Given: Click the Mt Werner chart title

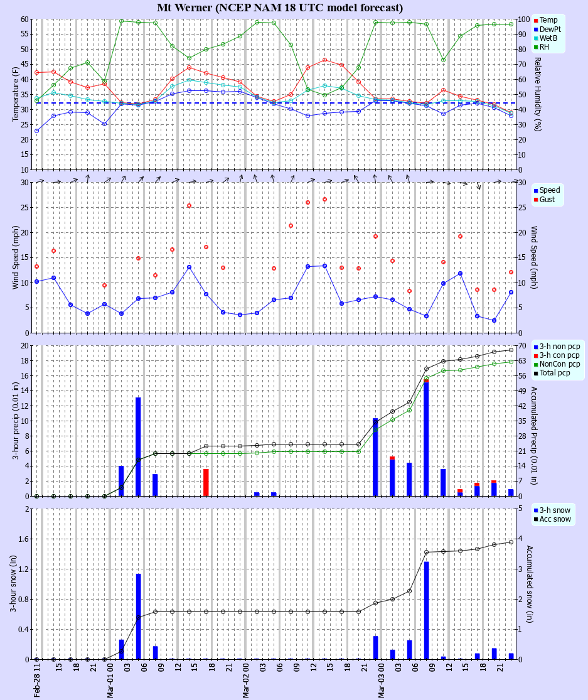Looking at the screenshot, I should click(280, 8).
